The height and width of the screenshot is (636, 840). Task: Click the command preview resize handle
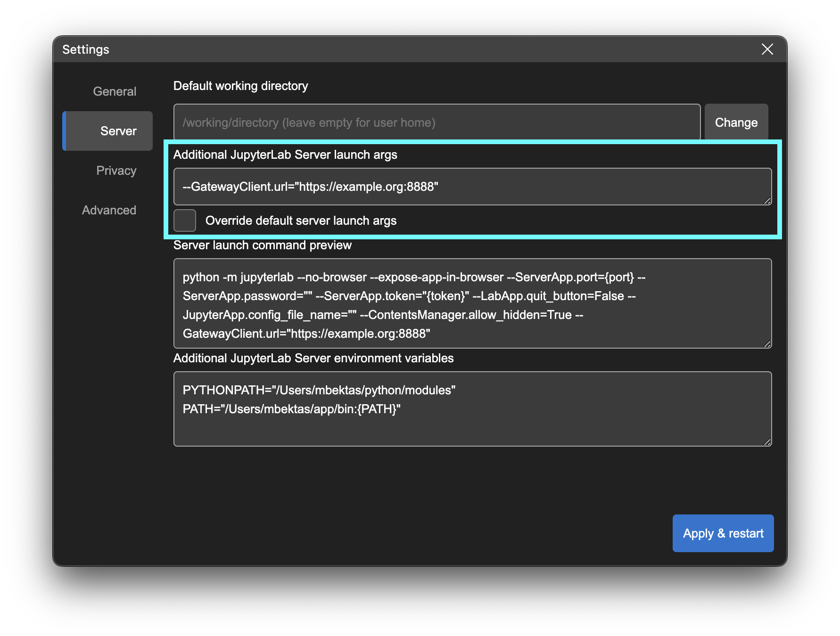tap(767, 344)
